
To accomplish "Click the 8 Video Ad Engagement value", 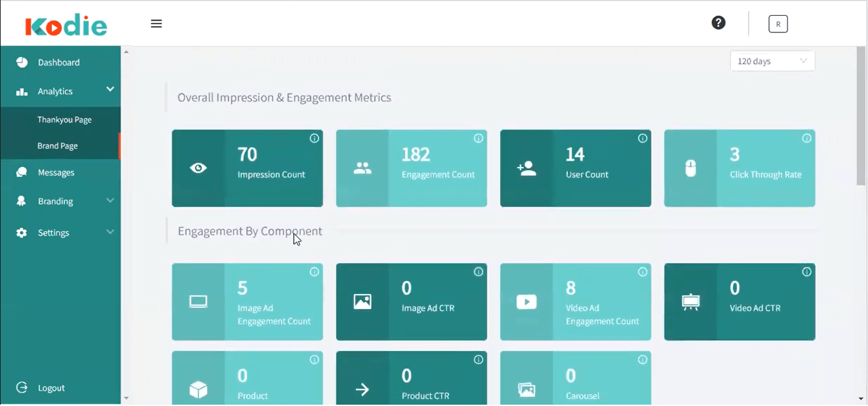I will tap(571, 288).
